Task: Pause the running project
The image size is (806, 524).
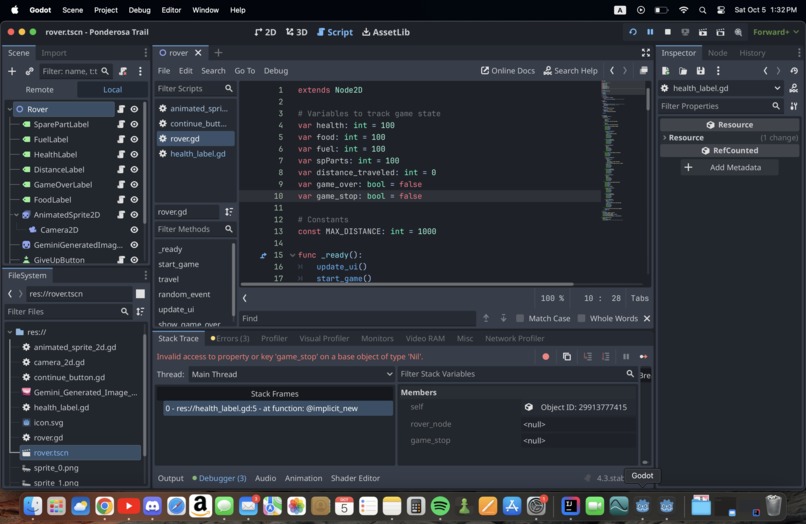Action: pos(650,32)
